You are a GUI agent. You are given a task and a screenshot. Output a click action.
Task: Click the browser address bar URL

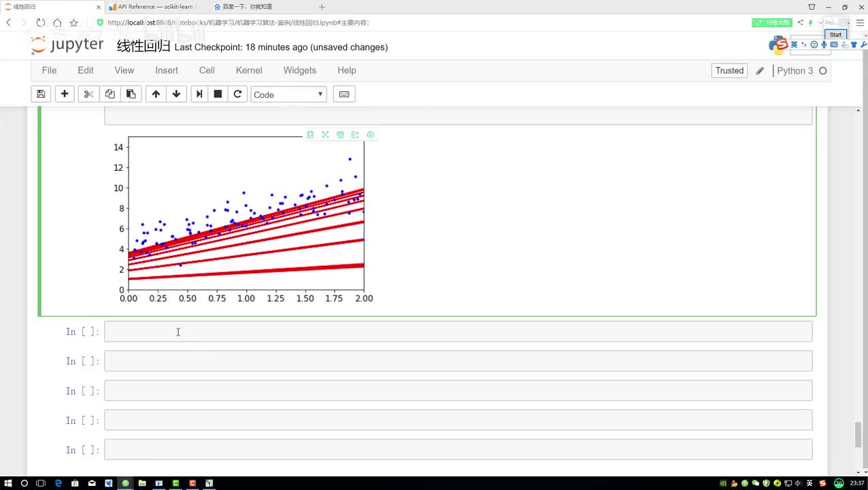click(238, 22)
